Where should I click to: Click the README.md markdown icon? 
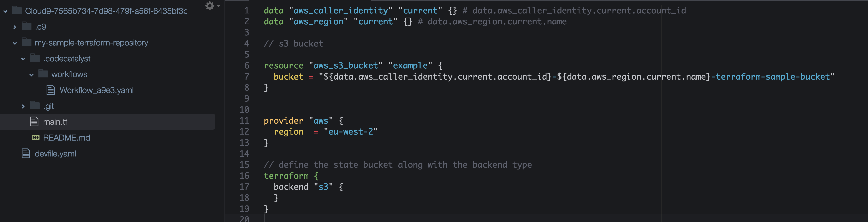pyautogui.click(x=36, y=138)
